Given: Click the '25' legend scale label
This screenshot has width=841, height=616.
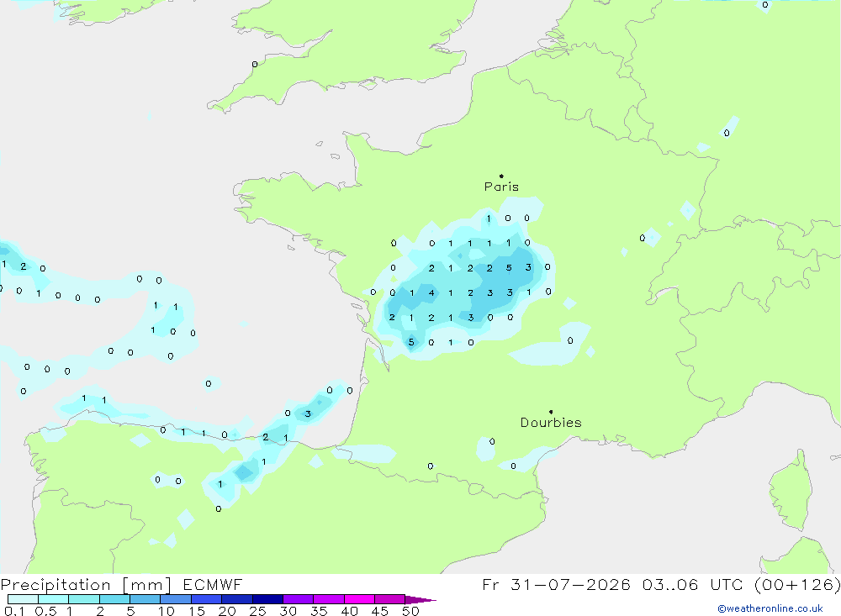Looking at the screenshot, I should tap(258, 611).
